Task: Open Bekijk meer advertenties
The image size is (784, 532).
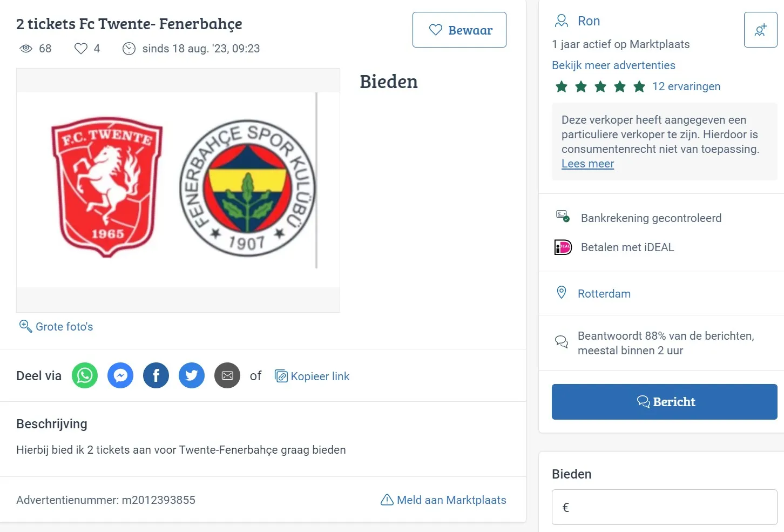Action: pyautogui.click(x=613, y=65)
